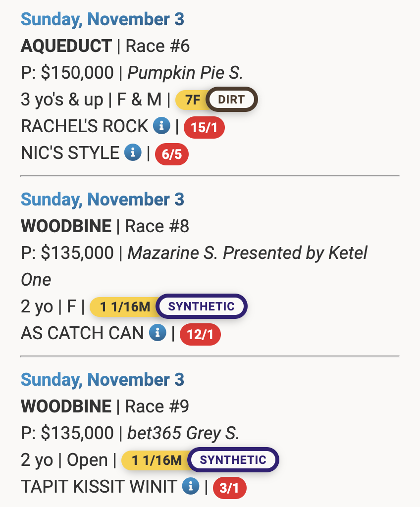This screenshot has height=507, width=420.
Task: Click the 7F distance badge
Action: tap(192, 100)
